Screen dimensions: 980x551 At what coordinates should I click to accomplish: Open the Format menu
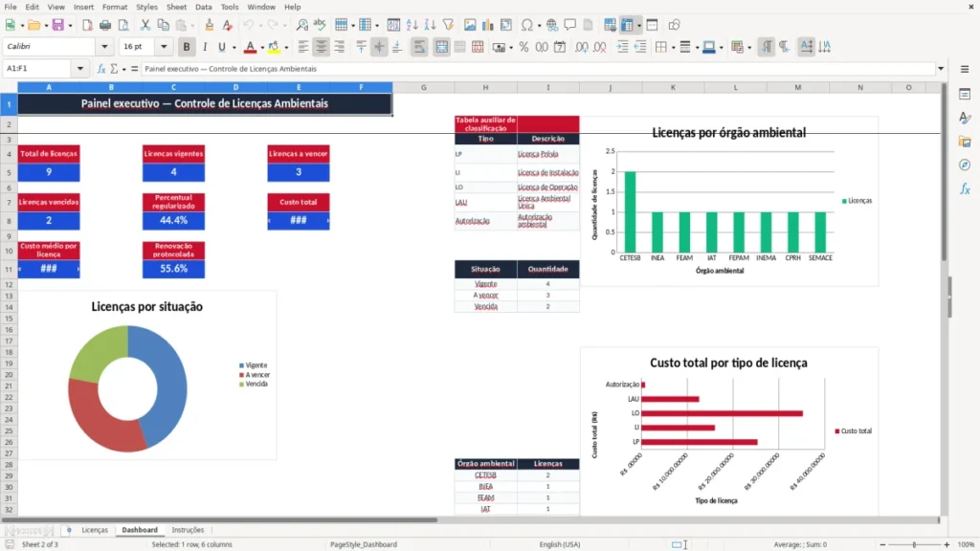click(x=115, y=7)
